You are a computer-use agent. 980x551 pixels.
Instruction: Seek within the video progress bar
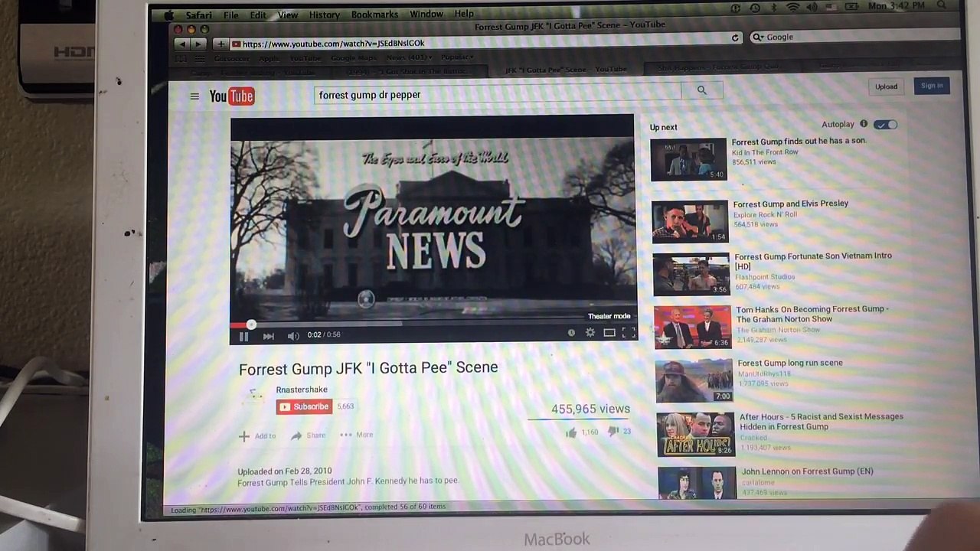click(433, 323)
